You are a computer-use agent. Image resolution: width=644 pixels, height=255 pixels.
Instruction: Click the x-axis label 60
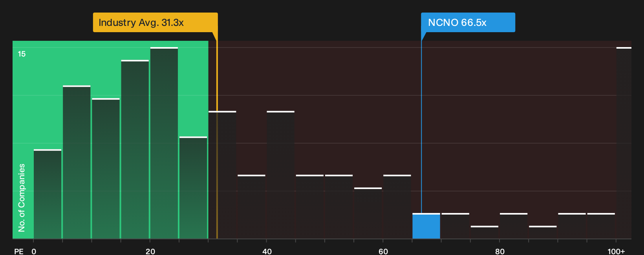point(383,251)
